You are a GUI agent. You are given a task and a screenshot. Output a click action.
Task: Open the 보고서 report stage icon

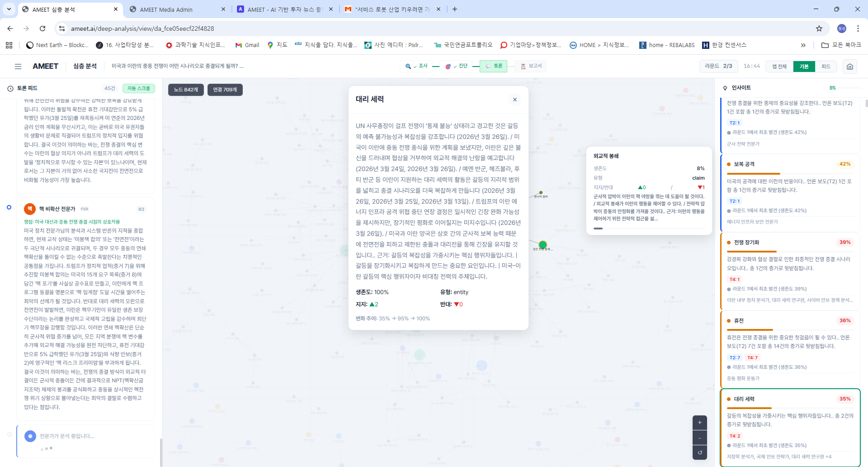tap(523, 66)
